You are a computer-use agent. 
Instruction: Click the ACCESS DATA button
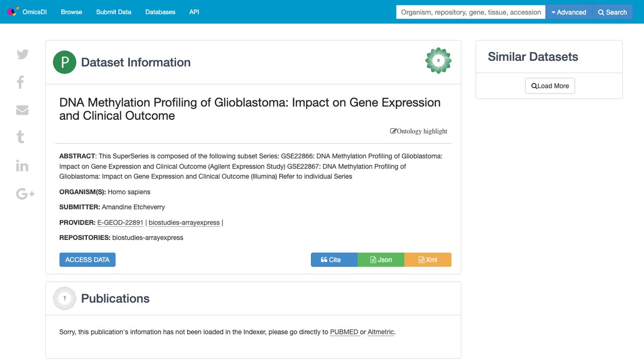point(88,259)
